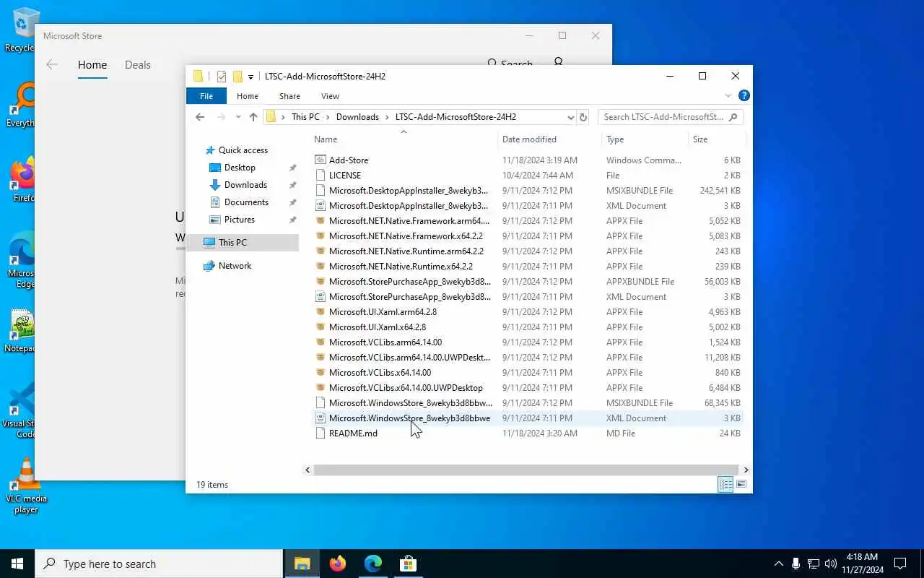Open the Microsoft Store taskbar icon
Viewport: 924px width, 578px height.
click(408, 564)
